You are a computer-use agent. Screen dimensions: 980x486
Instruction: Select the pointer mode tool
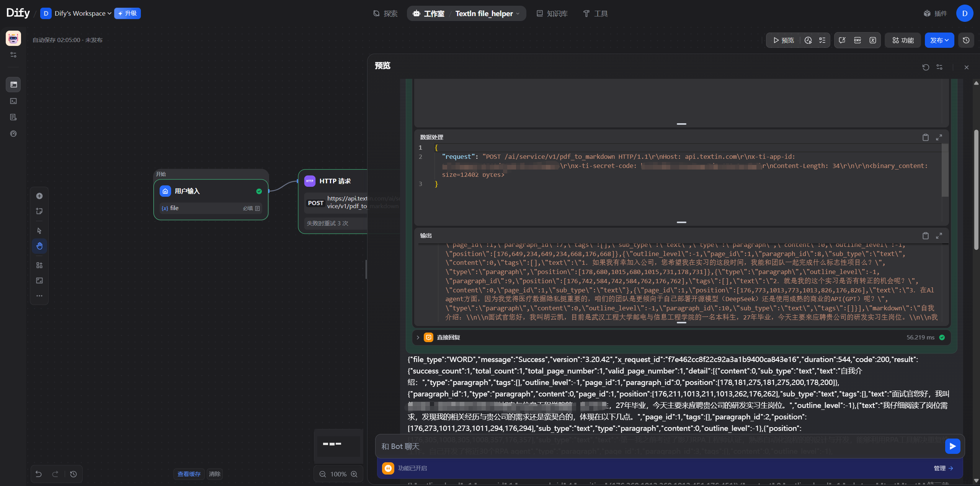[39, 231]
